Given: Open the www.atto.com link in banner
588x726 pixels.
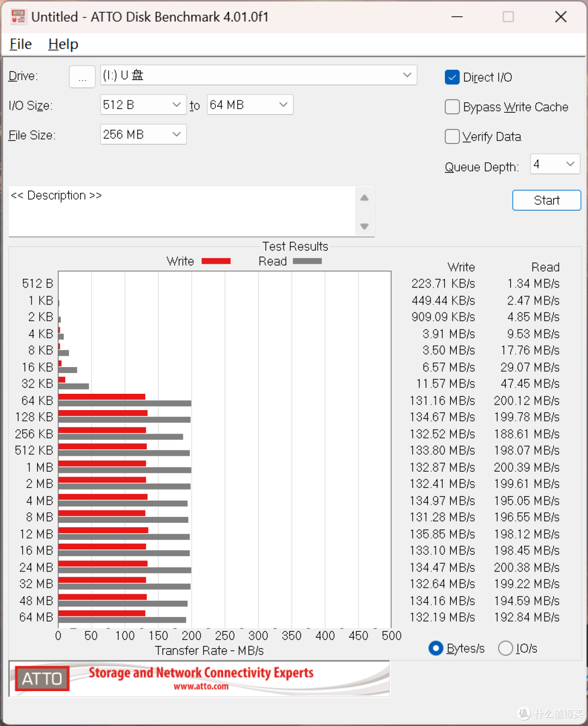Looking at the screenshot, I should coord(201,686).
